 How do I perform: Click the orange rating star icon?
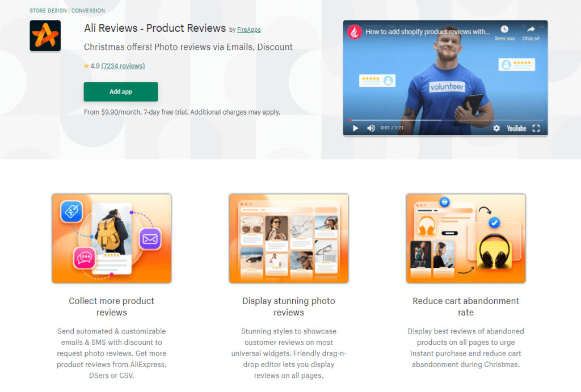click(x=86, y=66)
